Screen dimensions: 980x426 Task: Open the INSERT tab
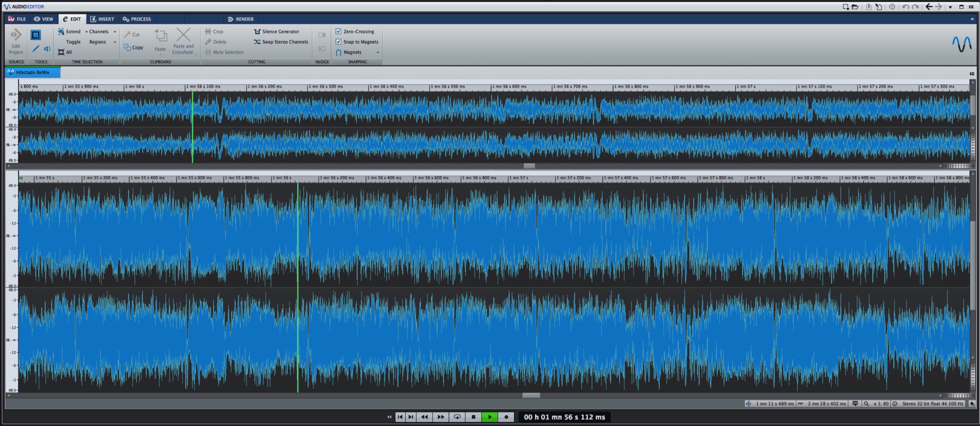[x=102, y=19]
